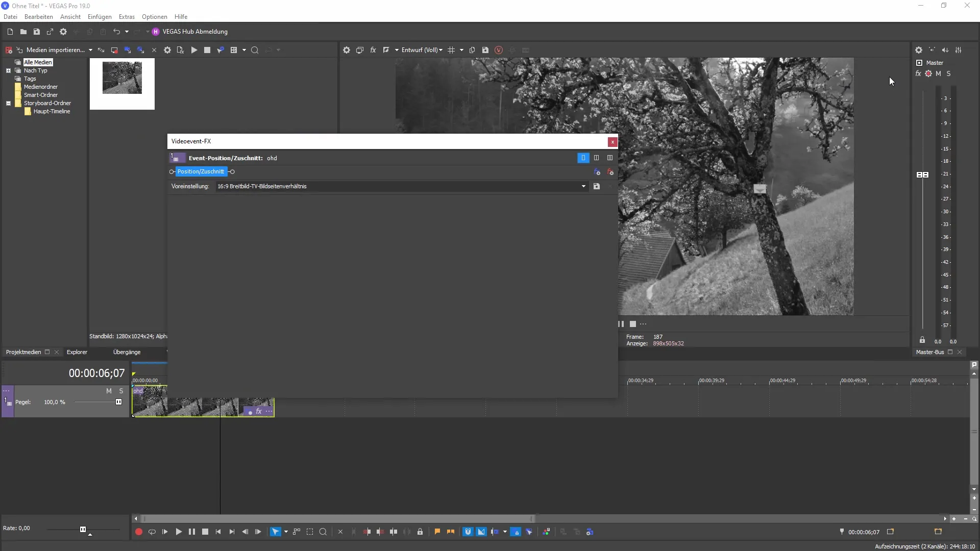
Task: Copy the preview snapshot to the clipboard
Action: 472,50
